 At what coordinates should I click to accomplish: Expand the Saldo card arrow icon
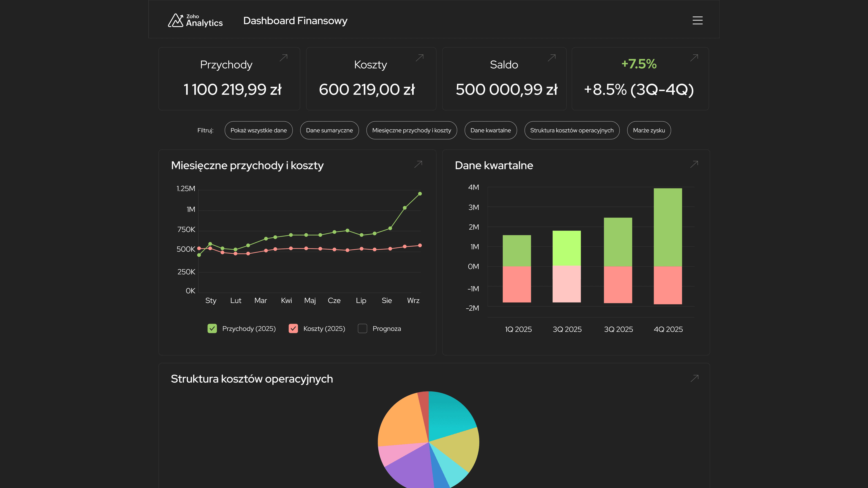pos(552,58)
